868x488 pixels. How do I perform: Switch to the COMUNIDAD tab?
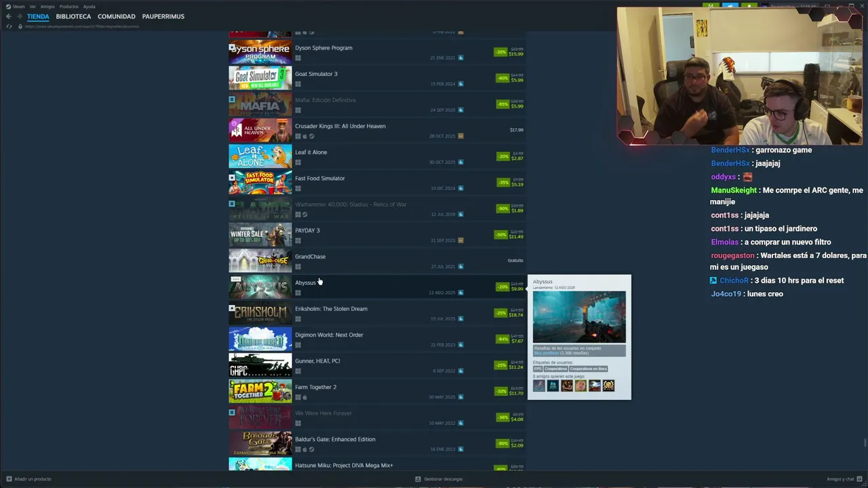tap(117, 16)
